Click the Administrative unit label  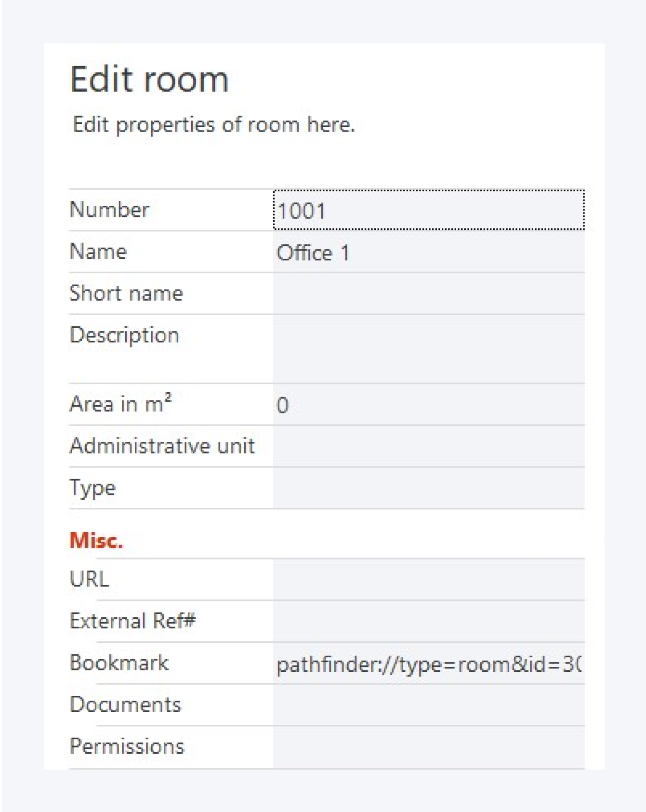pos(162,446)
